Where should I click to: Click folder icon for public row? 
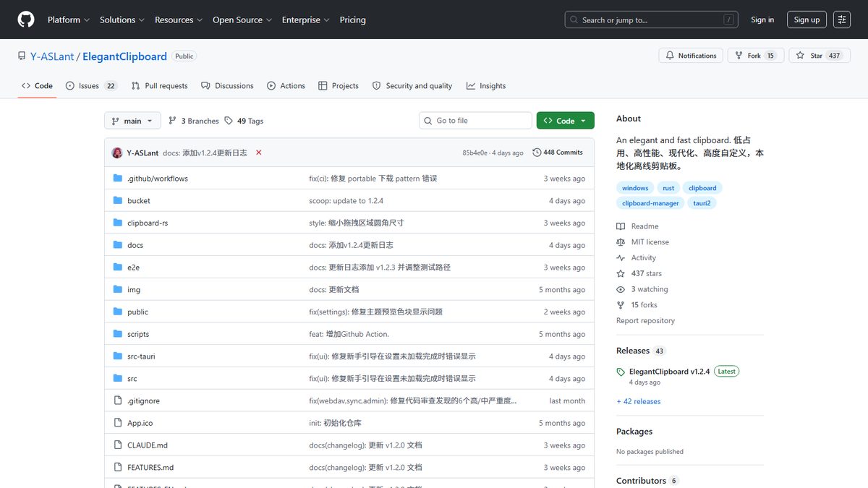tap(118, 312)
